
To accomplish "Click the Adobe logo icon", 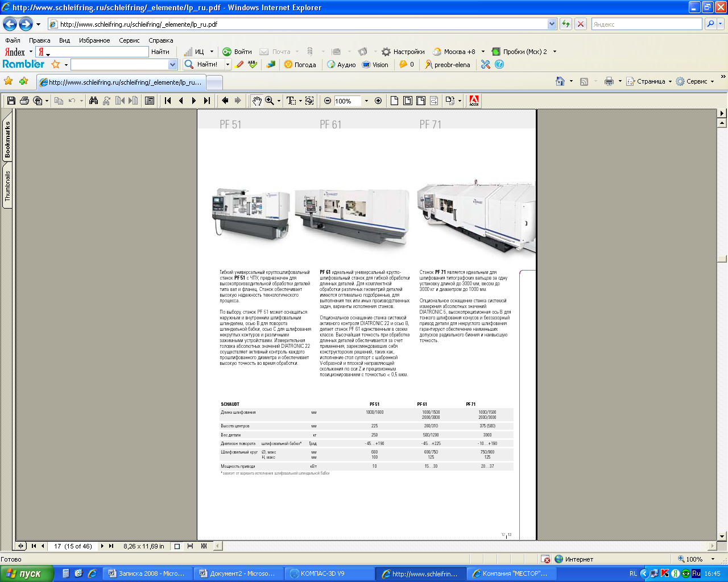I will pos(474,101).
